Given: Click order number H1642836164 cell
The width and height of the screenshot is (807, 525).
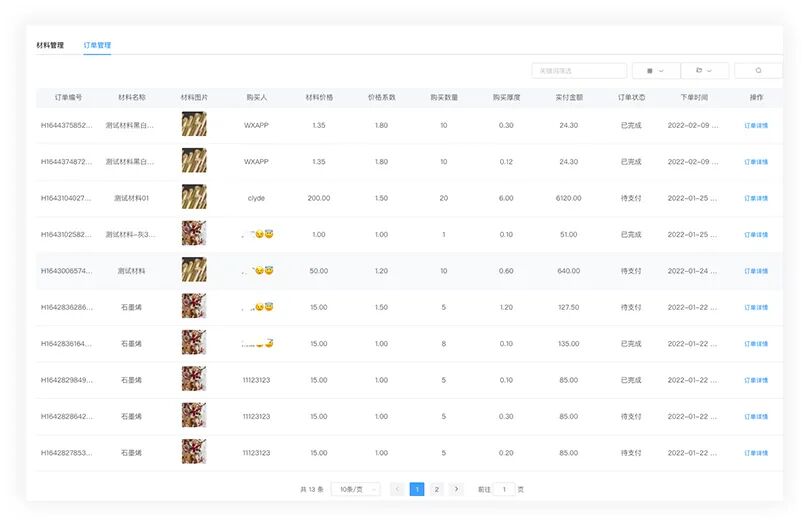Looking at the screenshot, I should point(66,344).
